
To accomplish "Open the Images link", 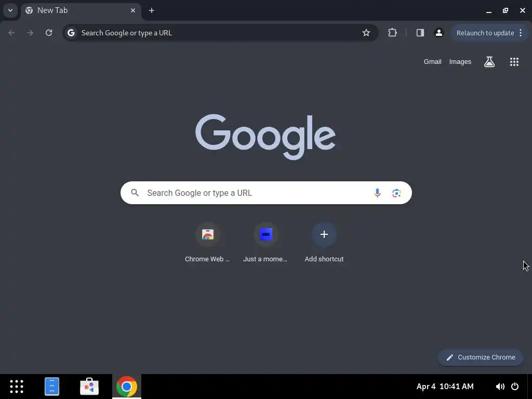I will [460, 62].
